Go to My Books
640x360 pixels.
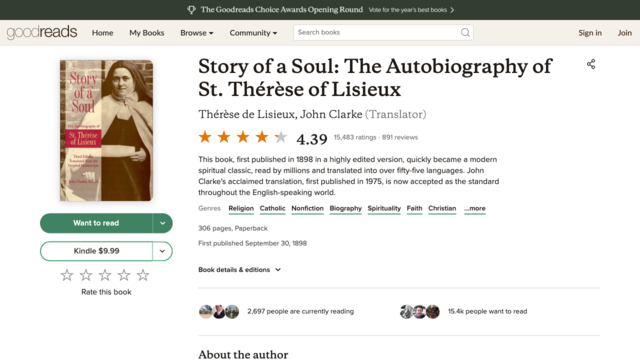pyautogui.click(x=147, y=33)
